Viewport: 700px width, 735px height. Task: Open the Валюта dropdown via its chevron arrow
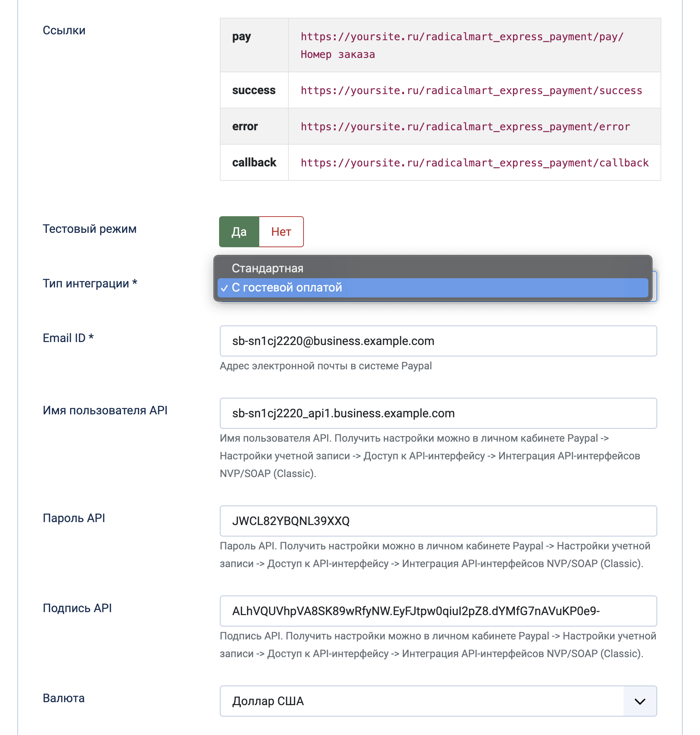pos(640,701)
